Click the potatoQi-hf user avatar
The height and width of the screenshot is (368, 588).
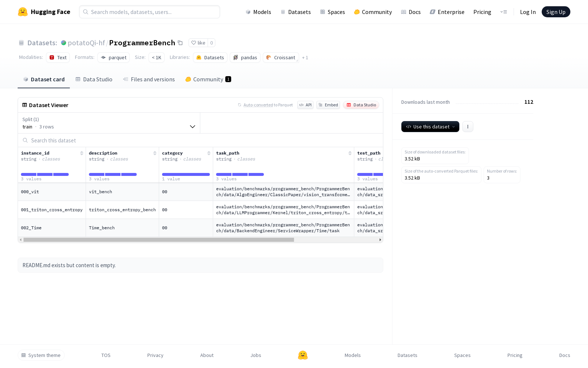tap(64, 43)
